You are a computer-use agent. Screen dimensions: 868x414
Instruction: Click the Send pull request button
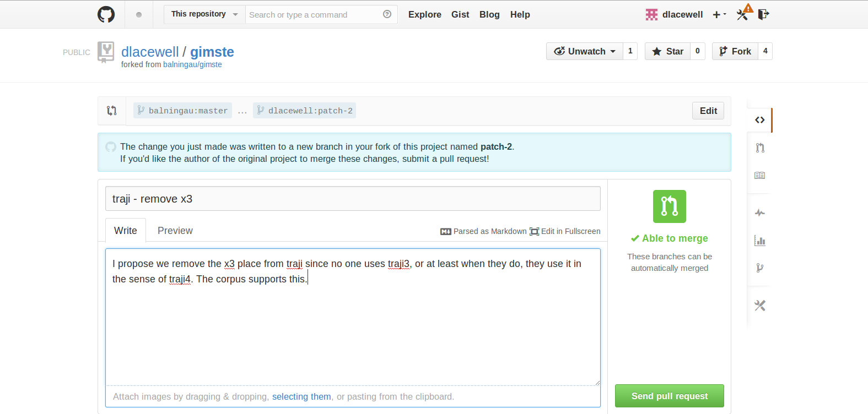670,396
